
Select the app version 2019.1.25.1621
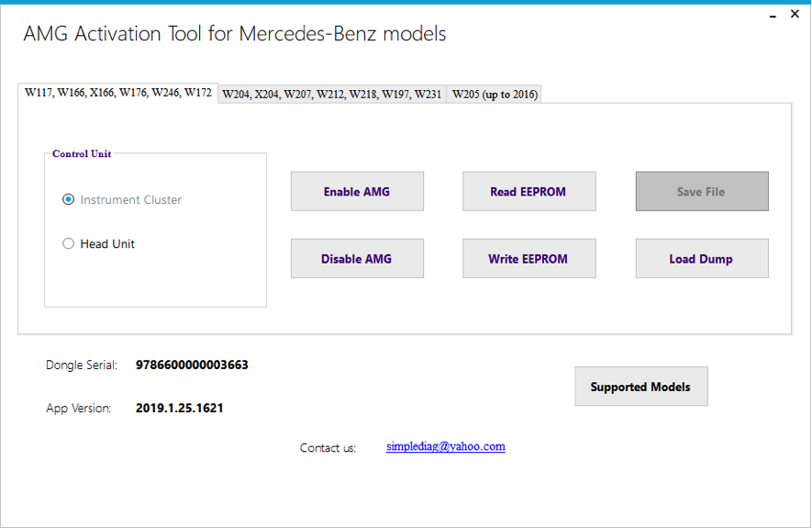click(x=179, y=408)
